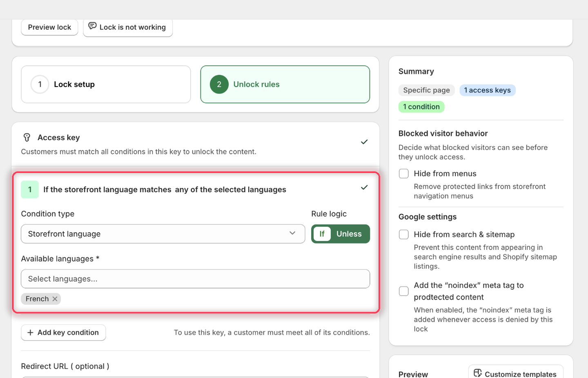Screen dimensions: 588x378
Task: Click the chat bubble icon on Lock is not working
Action: pos(93,26)
